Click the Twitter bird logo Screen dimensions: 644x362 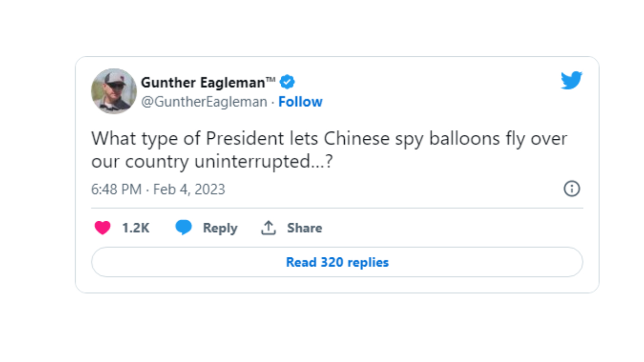click(572, 81)
